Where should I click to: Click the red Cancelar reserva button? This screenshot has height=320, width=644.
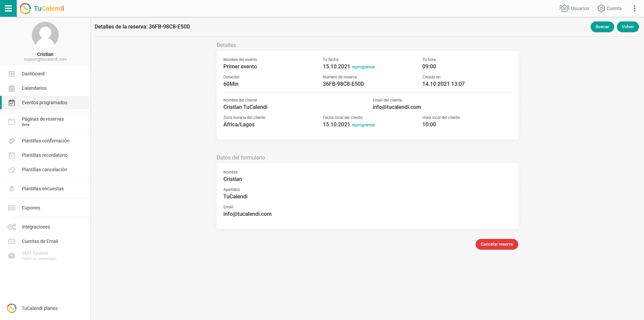tap(497, 244)
